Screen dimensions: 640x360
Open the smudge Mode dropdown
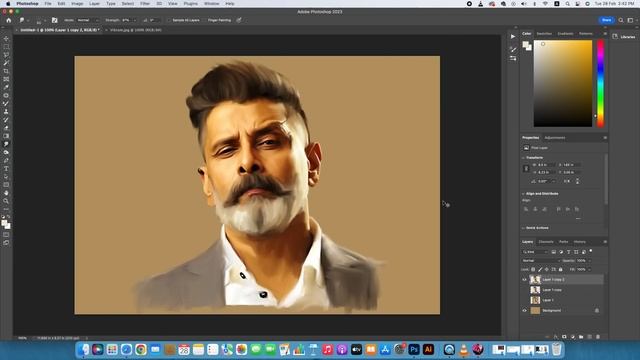[88, 20]
